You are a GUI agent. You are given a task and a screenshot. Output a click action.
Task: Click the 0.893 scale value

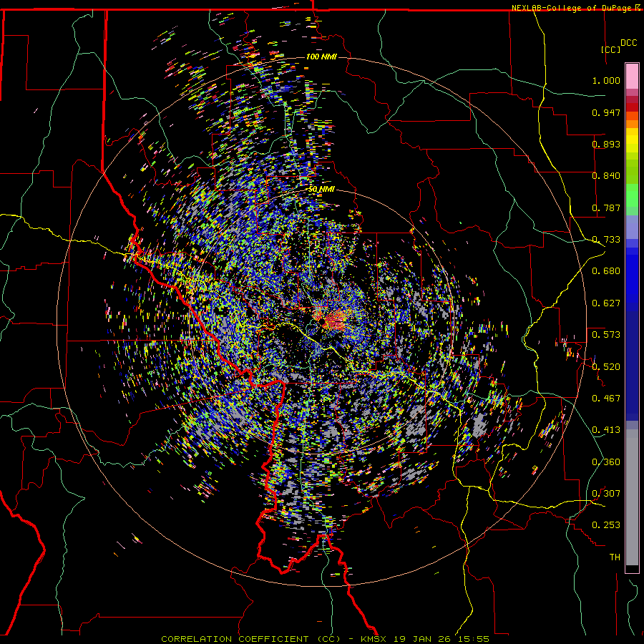coord(606,144)
